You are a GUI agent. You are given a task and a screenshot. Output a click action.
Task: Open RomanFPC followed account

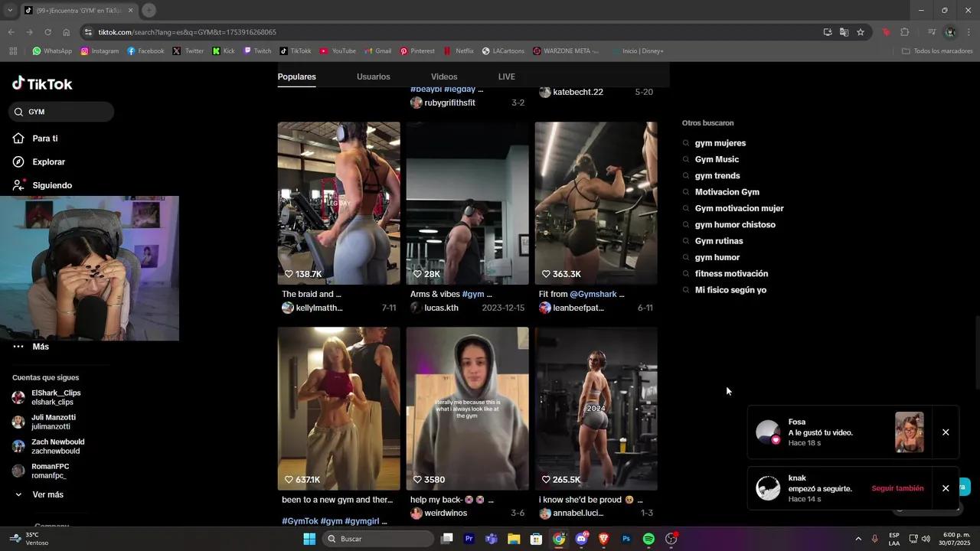coord(41,471)
